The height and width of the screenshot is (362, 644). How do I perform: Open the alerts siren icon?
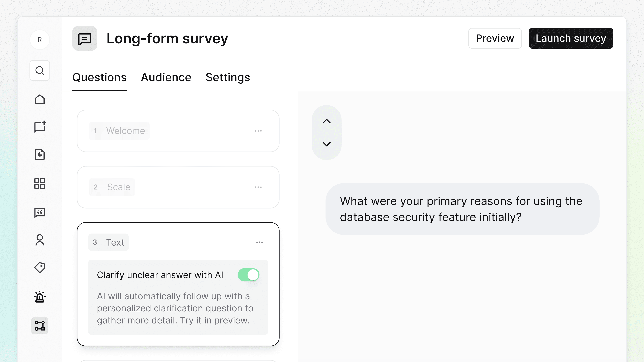click(40, 297)
